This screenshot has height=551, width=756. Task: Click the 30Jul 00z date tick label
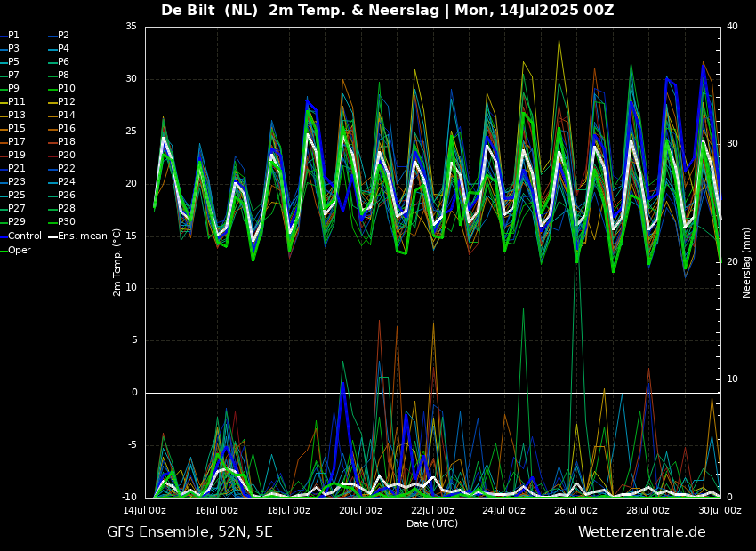tap(720, 510)
